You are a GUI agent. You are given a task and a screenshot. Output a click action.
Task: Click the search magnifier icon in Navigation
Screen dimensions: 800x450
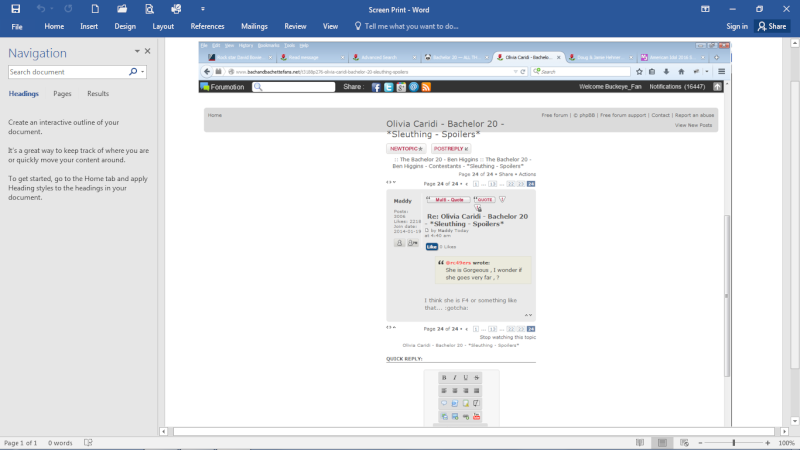(133, 72)
